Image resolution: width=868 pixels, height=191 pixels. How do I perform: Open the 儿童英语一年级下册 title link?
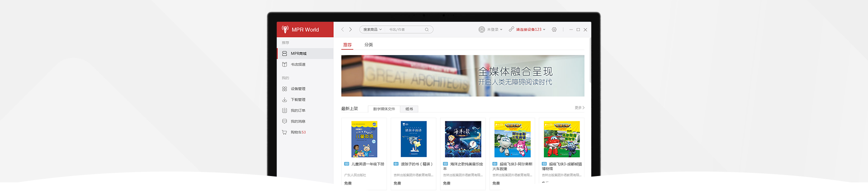pyautogui.click(x=368, y=164)
